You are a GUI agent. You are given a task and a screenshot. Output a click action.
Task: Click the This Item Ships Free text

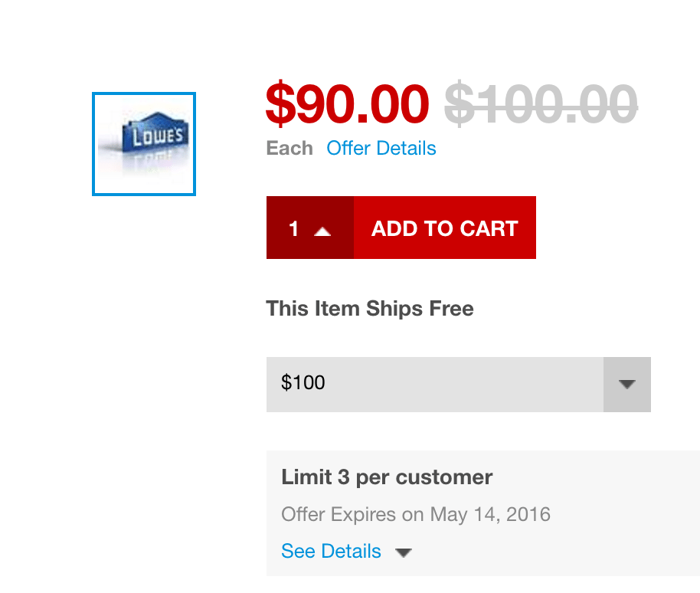click(370, 309)
